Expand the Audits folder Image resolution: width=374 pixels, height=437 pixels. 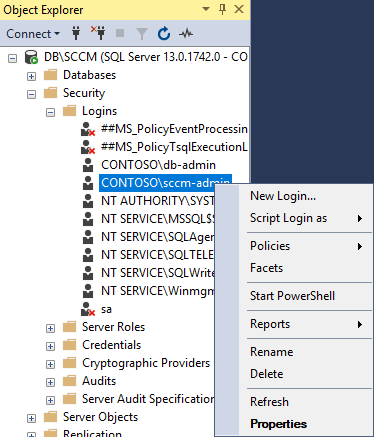tap(50, 382)
